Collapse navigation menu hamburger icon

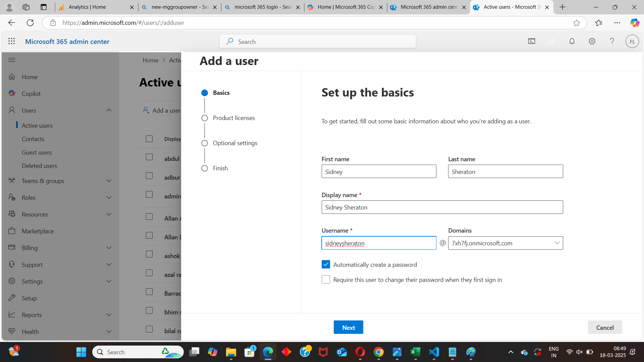pyautogui.click(x=12, y=60)
